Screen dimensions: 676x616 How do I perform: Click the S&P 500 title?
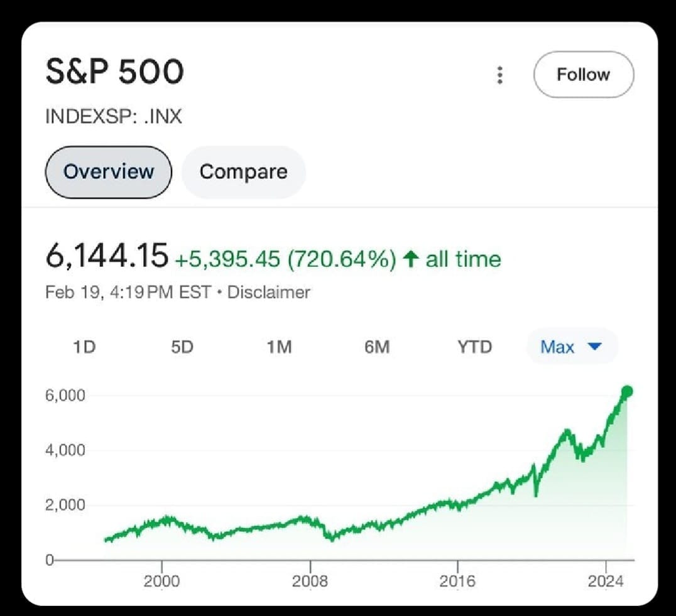[114, 73]
